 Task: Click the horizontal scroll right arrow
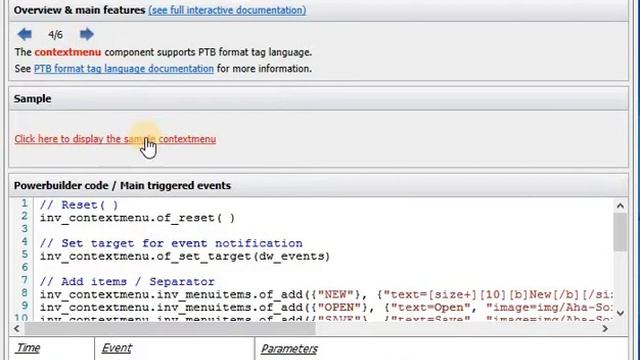[605, 328]
